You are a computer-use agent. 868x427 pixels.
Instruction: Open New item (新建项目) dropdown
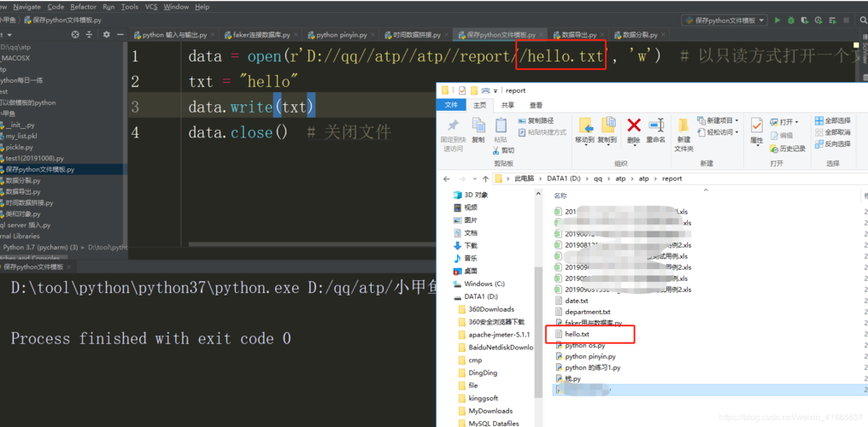(x=718, y=120)
